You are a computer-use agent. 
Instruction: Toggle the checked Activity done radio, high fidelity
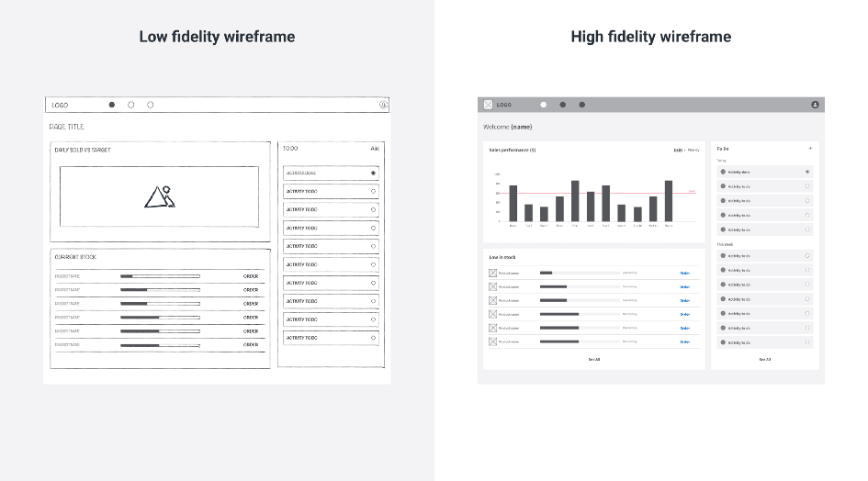pos(807,172)
